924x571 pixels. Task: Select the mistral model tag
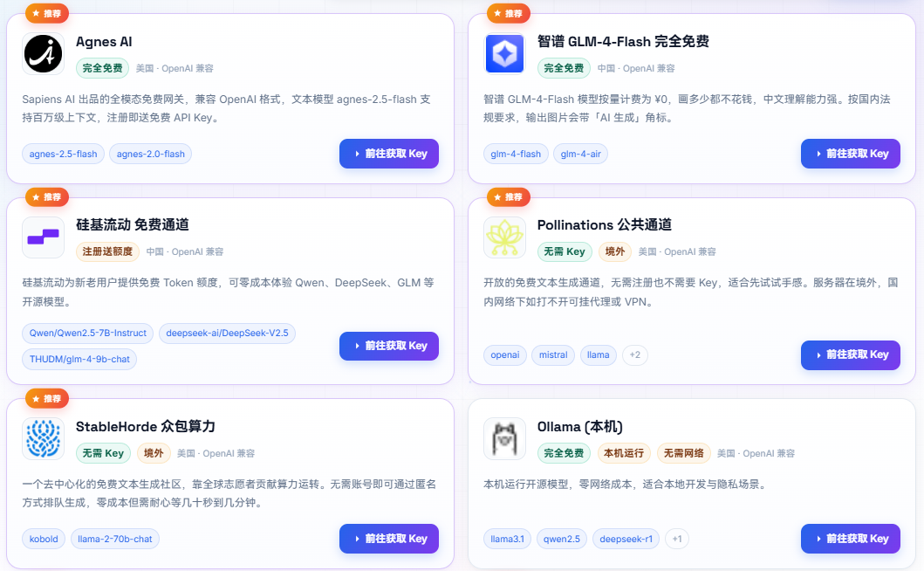(553, 355)
